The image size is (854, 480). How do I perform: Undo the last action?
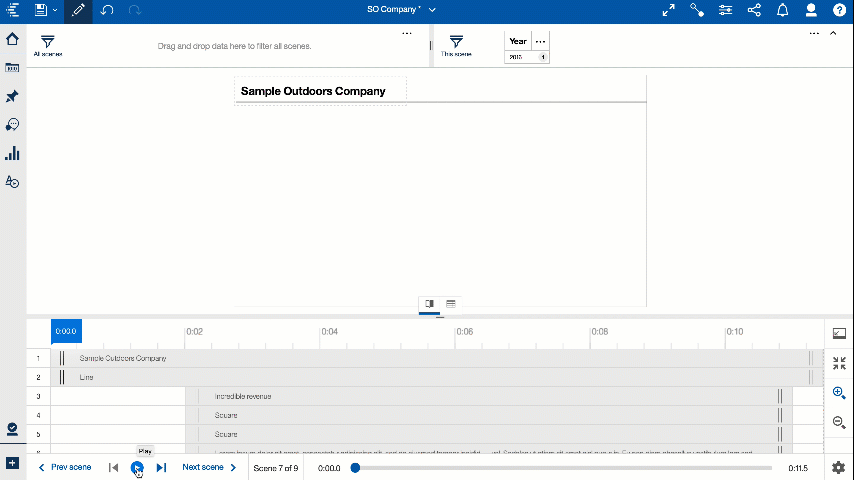(x=107, y=10)
